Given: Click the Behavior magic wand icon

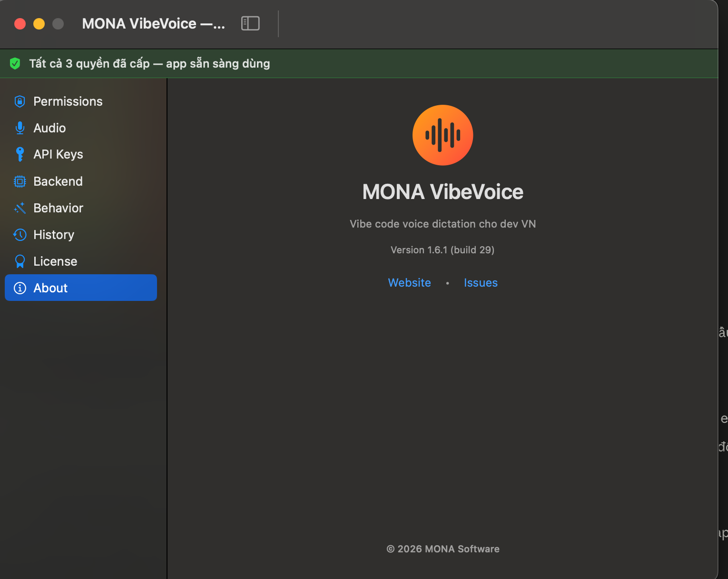Looking at the screenshot, I should pyautogui.click(x=20, y=208).
